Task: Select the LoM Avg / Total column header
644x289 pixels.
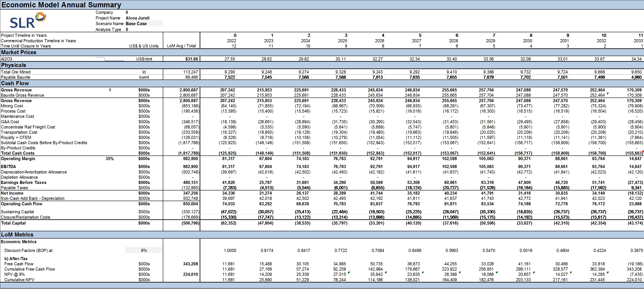Action: [181, 46]
